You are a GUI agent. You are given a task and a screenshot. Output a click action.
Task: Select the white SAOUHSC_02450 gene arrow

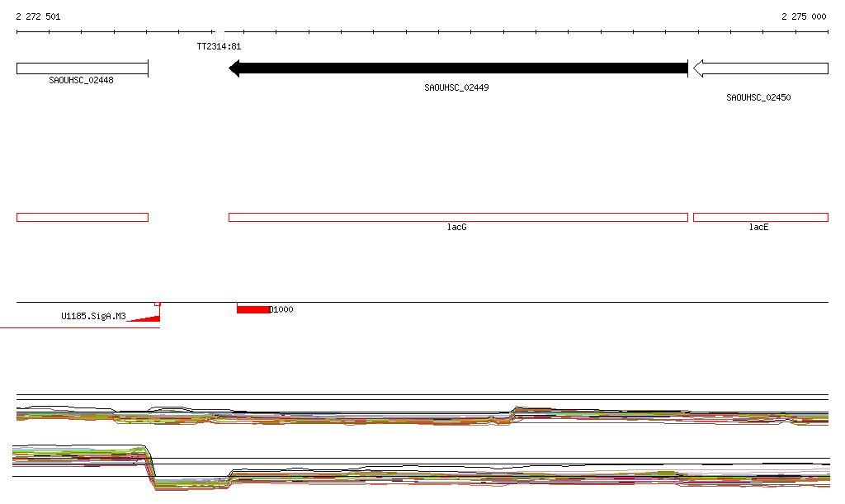click(x=760, y=68)
